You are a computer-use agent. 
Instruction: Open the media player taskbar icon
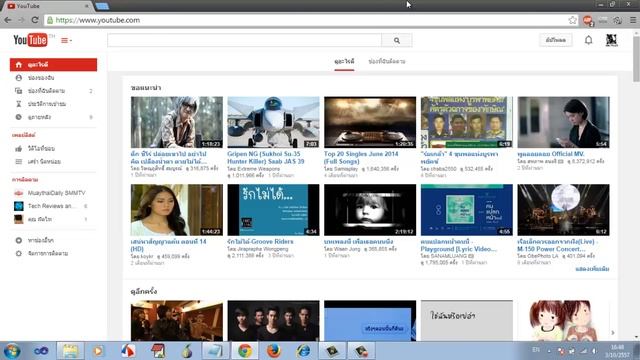tap(98, 351)
